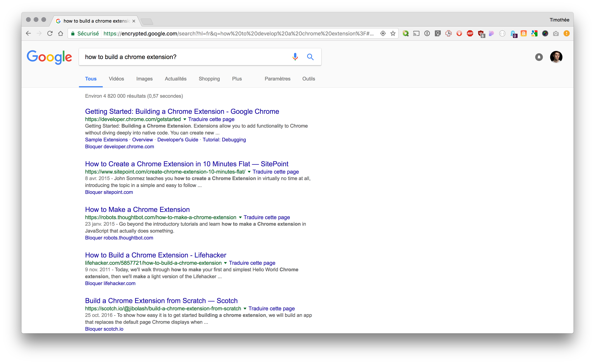The height and width of the screenshot is (364, 595).
Task: Switch to the Vidéos tab
Action: pos(116,79)
